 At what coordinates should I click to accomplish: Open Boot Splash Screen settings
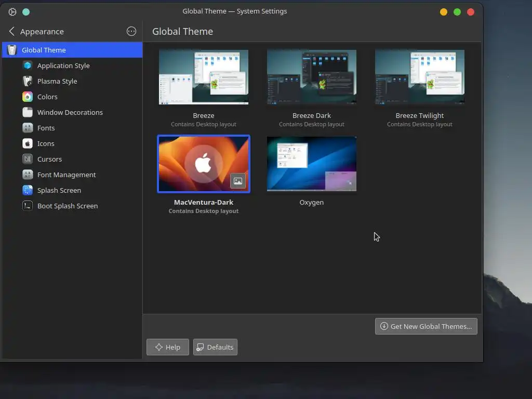coord(72,206)
